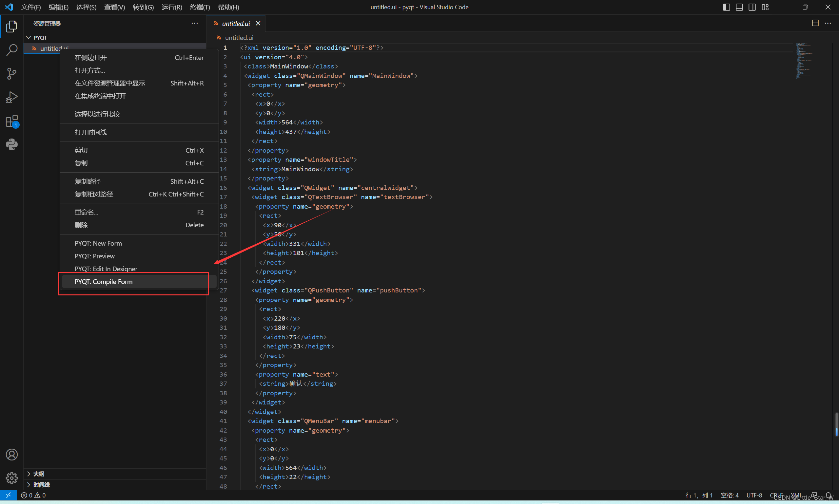Click the 空格: 4 indentation status
This screenshot has height=504, width=839.
[729, 495]
